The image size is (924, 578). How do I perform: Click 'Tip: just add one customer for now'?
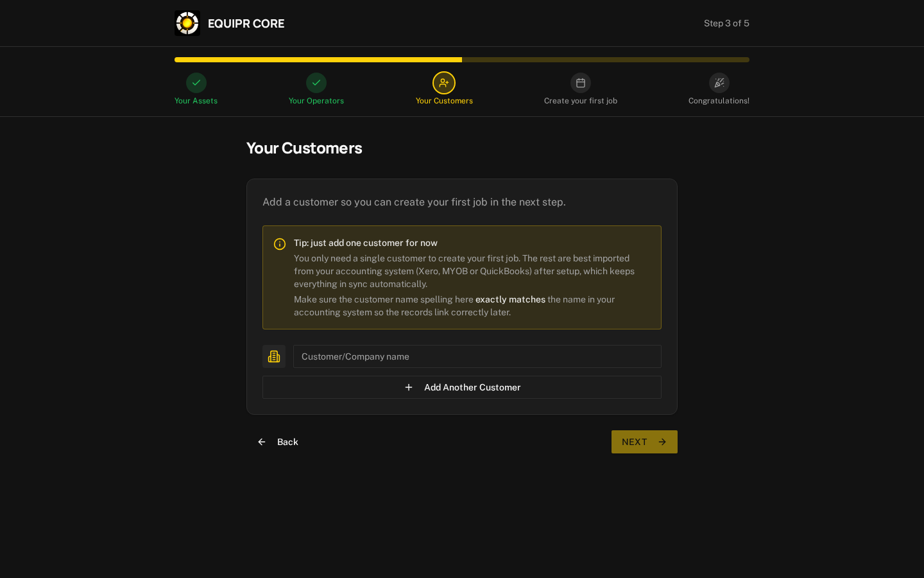click(x=366, y=243)
